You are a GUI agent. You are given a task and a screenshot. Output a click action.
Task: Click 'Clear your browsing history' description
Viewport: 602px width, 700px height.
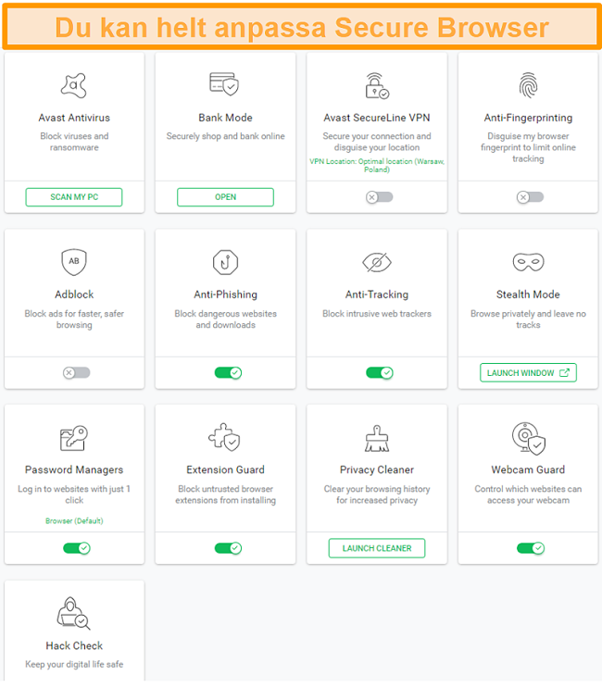(x=376, y=494)
